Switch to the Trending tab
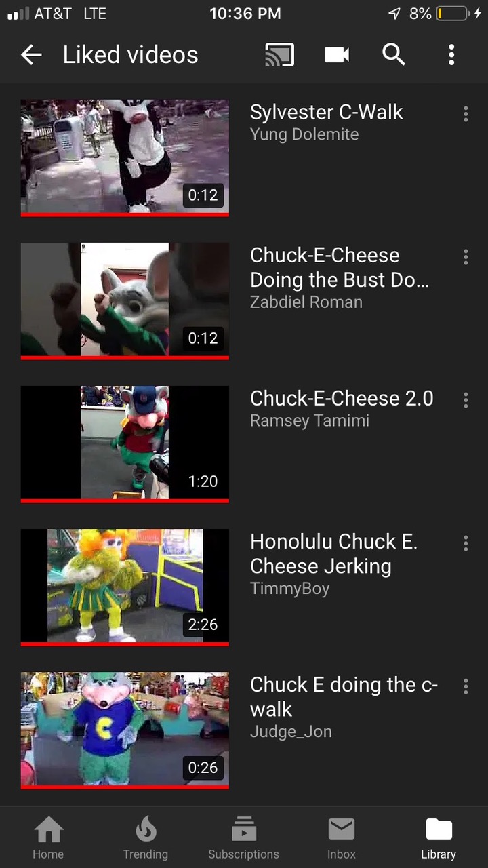488x868 pixels. (x=146, y=838)
